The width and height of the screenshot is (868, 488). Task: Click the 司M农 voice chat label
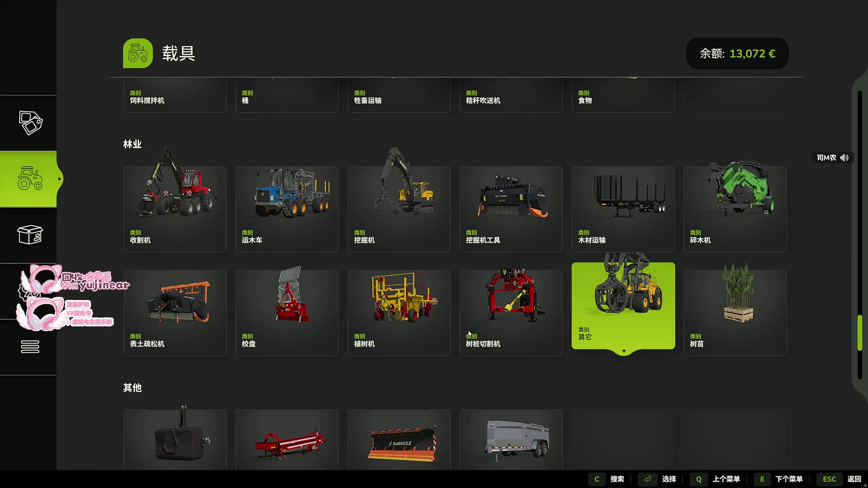coord(826,158)
